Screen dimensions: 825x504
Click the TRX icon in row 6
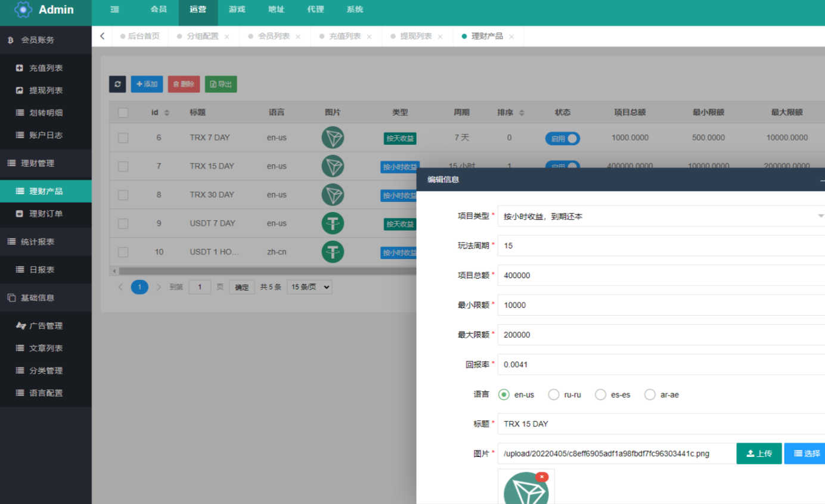(333, 138)
